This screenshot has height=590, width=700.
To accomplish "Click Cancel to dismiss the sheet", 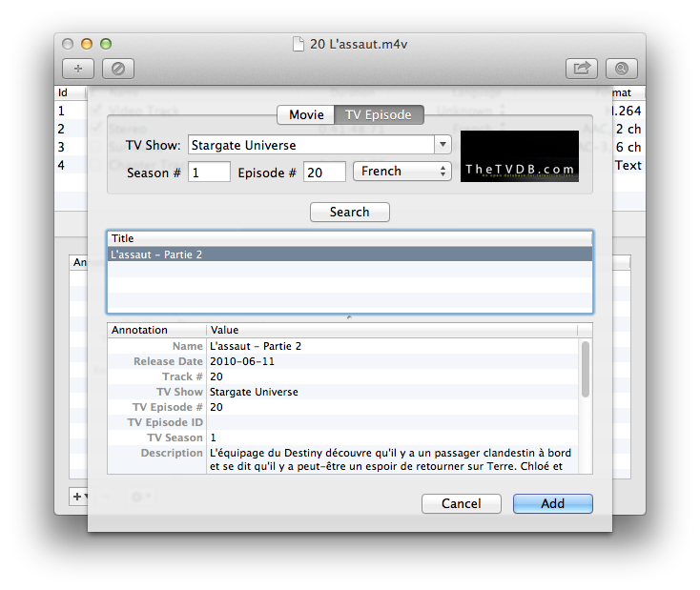I will click(x=461, y=503).
